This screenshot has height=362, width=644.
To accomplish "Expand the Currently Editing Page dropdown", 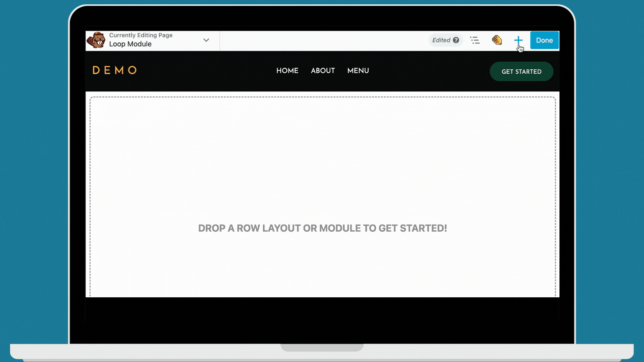I will pyautogui.click(x=206, y=40).
